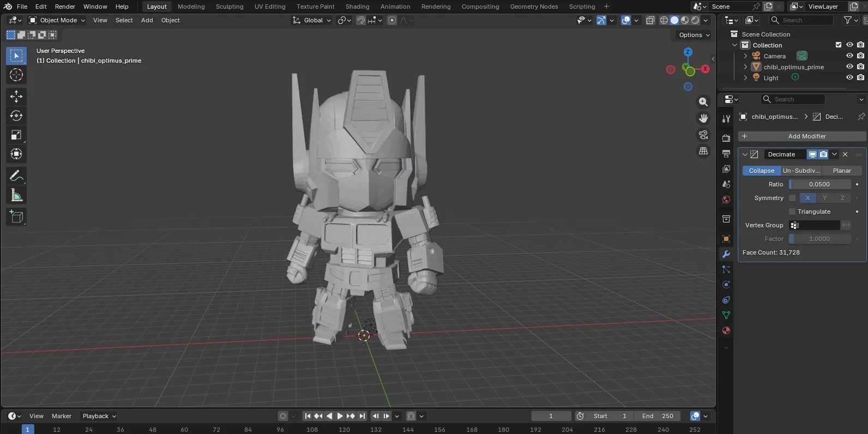Select the Add Cube tool

click(x=16, y=216)
